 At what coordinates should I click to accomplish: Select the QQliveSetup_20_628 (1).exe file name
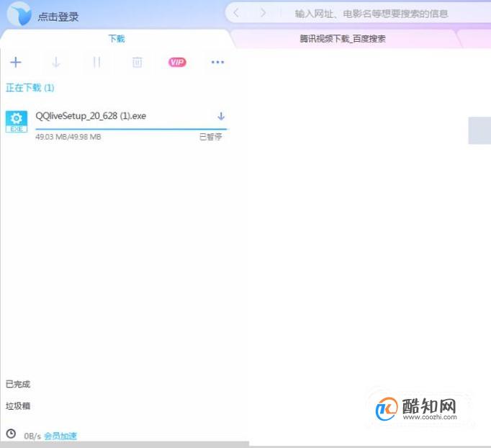click(x=91, y=116)
